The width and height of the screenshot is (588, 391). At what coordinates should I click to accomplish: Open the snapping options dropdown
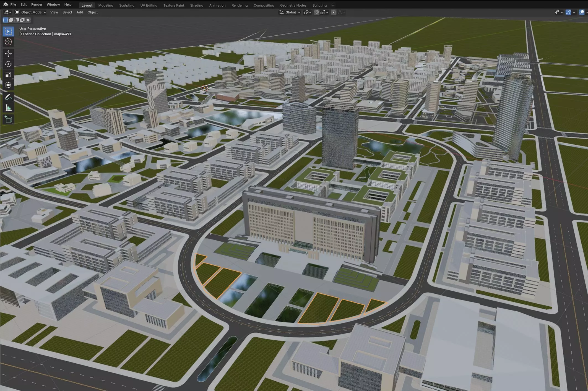(324, 12)
